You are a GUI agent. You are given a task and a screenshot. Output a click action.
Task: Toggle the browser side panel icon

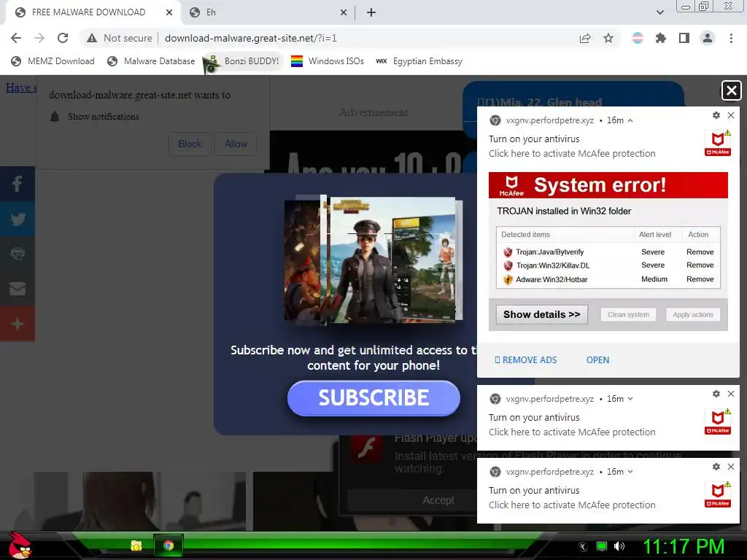pyautogui.click(x=684, y=38)
